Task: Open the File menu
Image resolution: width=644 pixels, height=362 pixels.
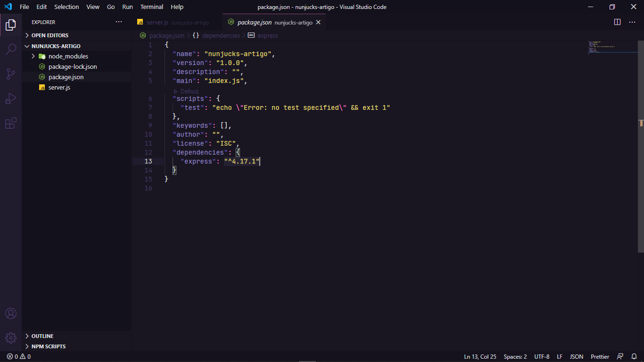Action: point(25,7)
